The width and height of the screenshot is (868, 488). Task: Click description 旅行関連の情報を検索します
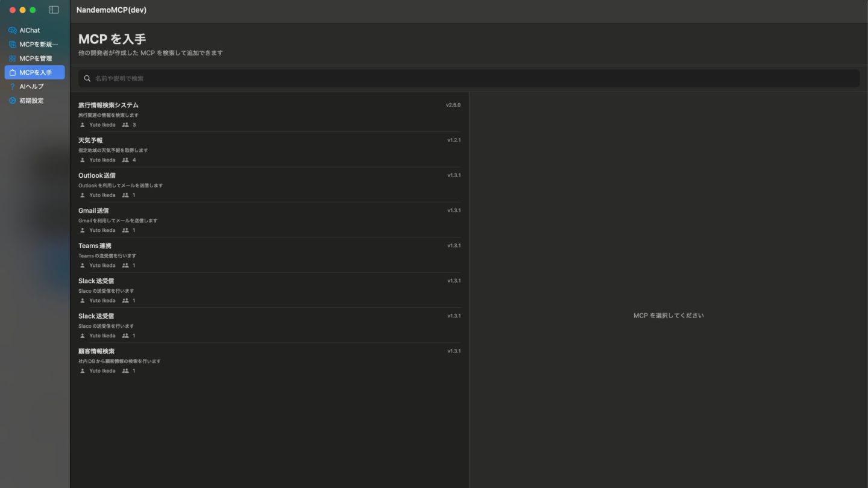pyautogui.click(x=108, y=115)
